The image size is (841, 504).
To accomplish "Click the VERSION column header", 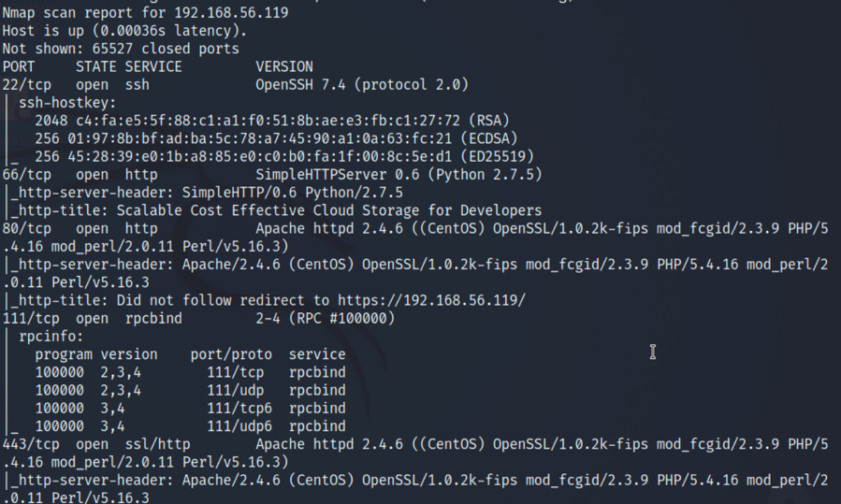I will coord(284,67).
